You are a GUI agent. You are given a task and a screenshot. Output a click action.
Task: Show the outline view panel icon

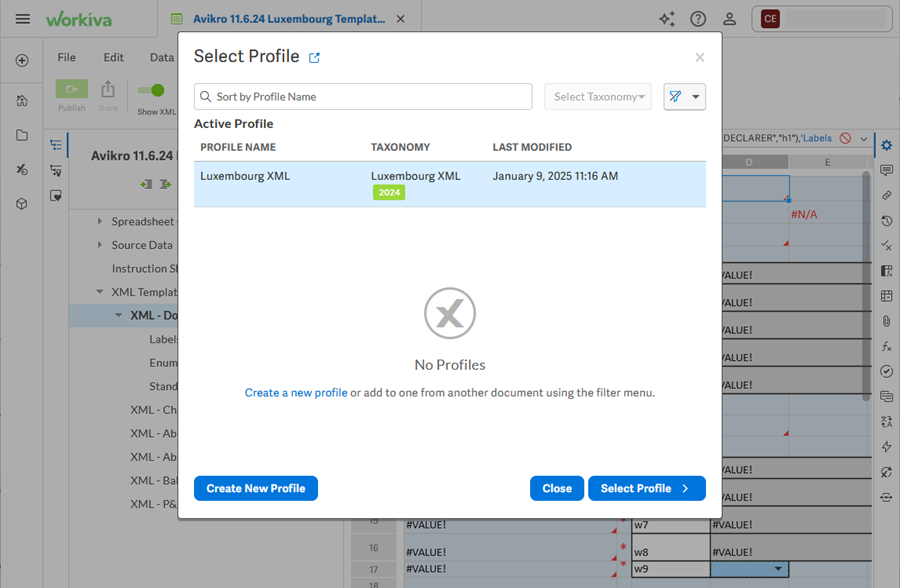[x=56, y=145]
